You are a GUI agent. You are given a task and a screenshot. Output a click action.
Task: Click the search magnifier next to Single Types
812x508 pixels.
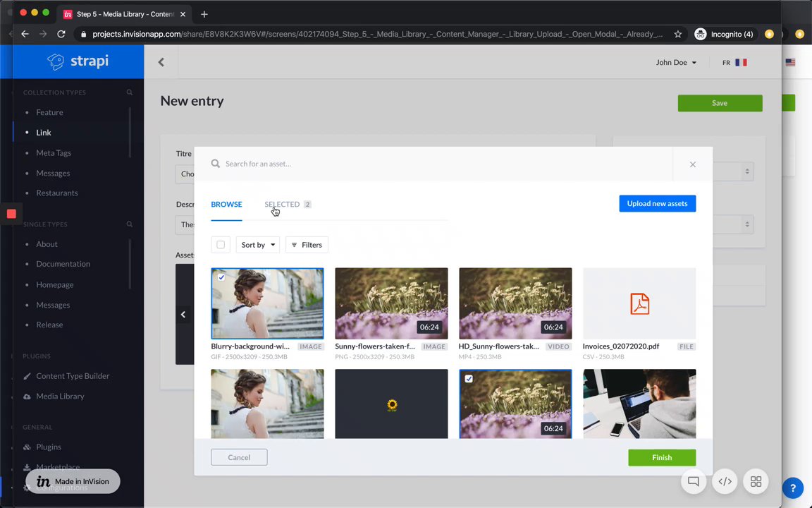pyautogui.click(x=130, y=224)
